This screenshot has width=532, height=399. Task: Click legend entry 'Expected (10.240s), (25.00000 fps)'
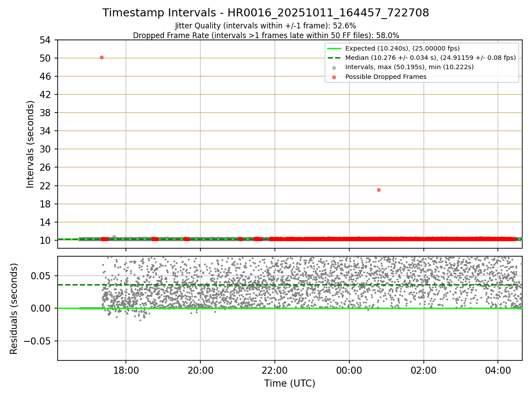tap(403, 48)
